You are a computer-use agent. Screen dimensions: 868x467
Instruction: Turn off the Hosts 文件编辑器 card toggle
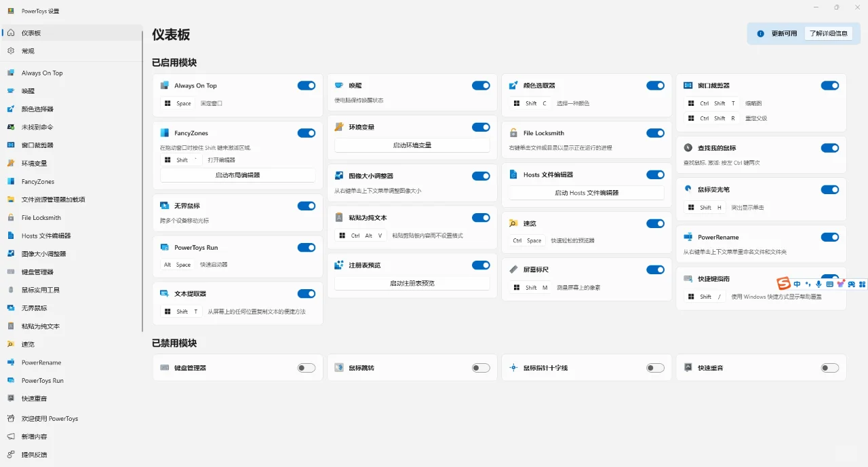(655, 174)
